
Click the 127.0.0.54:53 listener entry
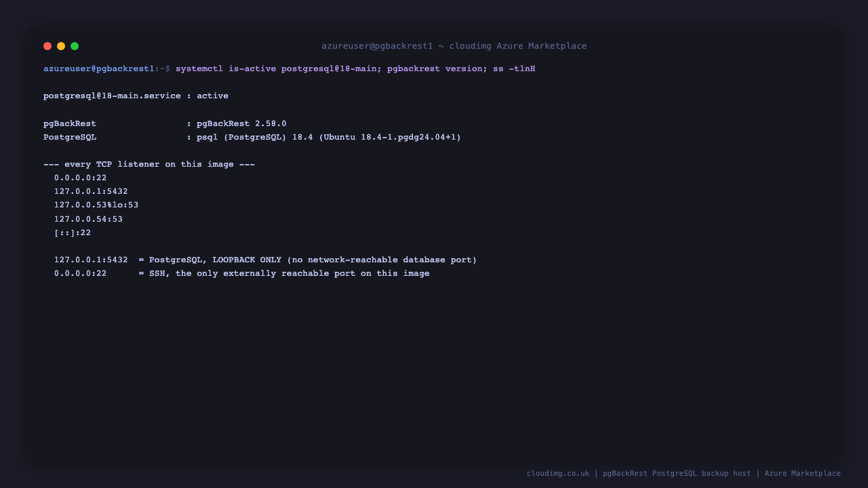click(88, 219)
